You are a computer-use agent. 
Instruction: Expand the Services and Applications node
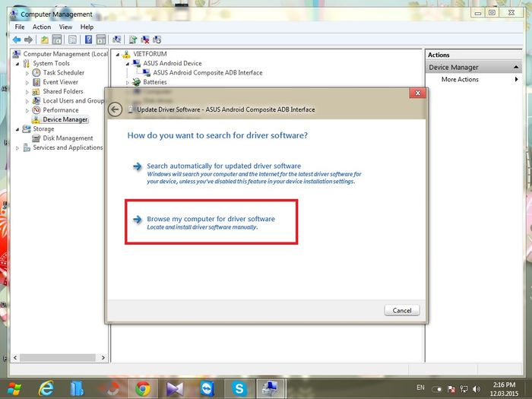(17, 148)
